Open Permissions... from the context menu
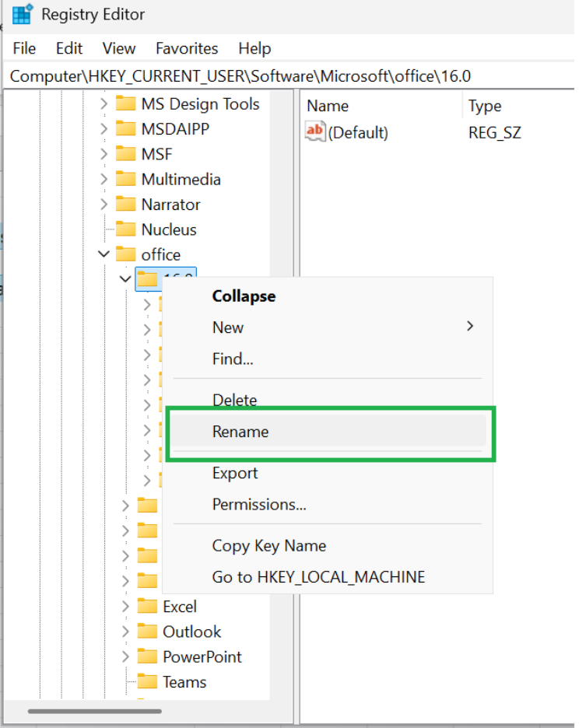Screen dimensions: 586x728 [328, 504]
